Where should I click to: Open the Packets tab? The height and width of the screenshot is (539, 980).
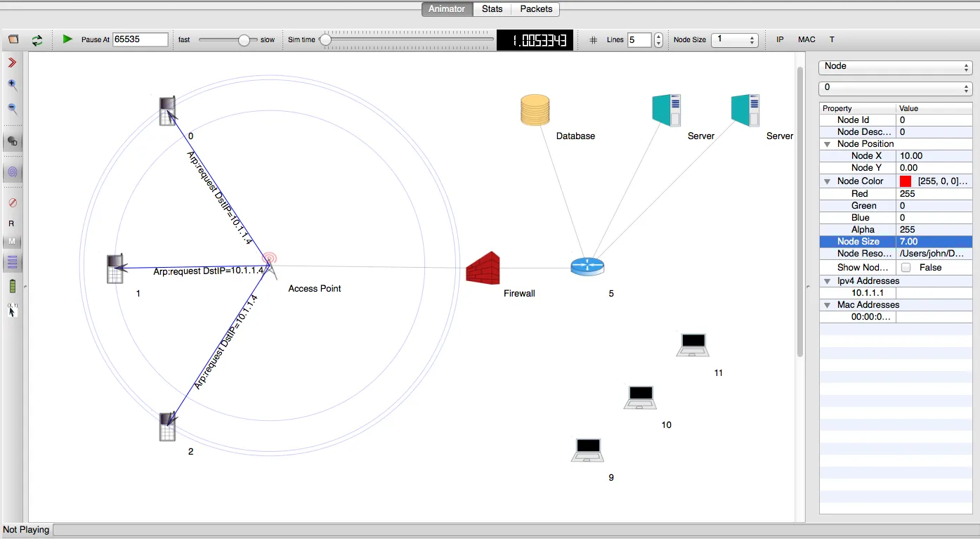click(x=535, y=9)
